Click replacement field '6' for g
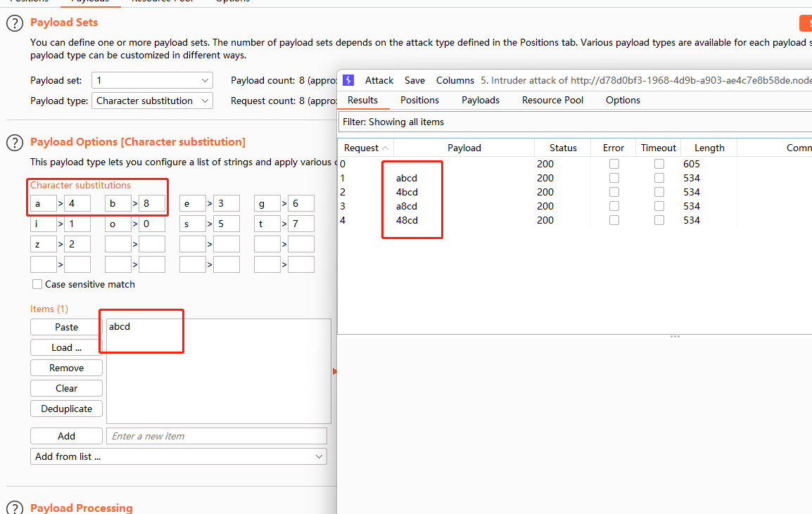The width and height of the screenshot is (812, 514). (x=301, y=203)
